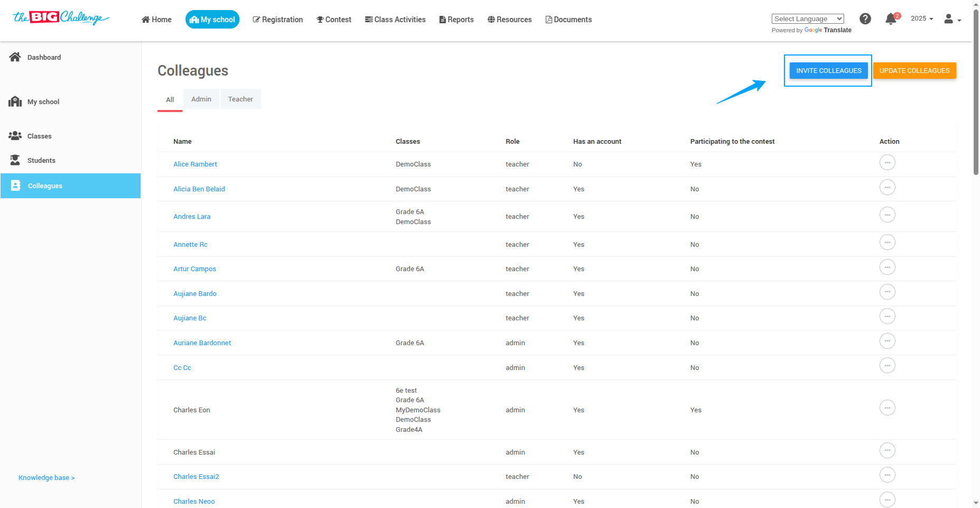Click the Role column header
980x508 pixels.
coord(512,141)
